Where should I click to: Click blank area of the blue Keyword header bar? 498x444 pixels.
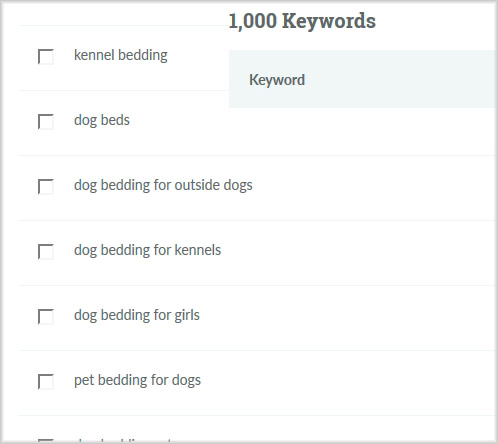pos(400,79)
